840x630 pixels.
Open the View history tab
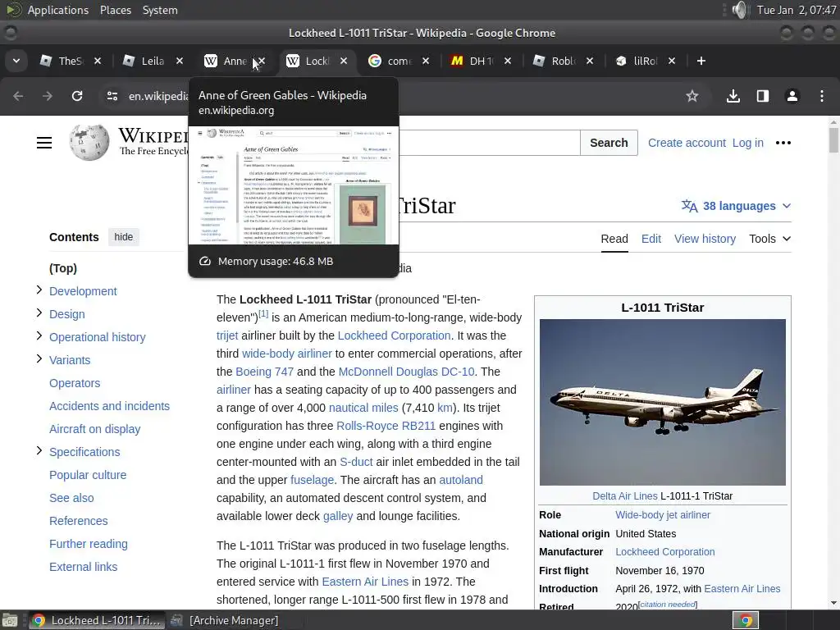[705, 239]
